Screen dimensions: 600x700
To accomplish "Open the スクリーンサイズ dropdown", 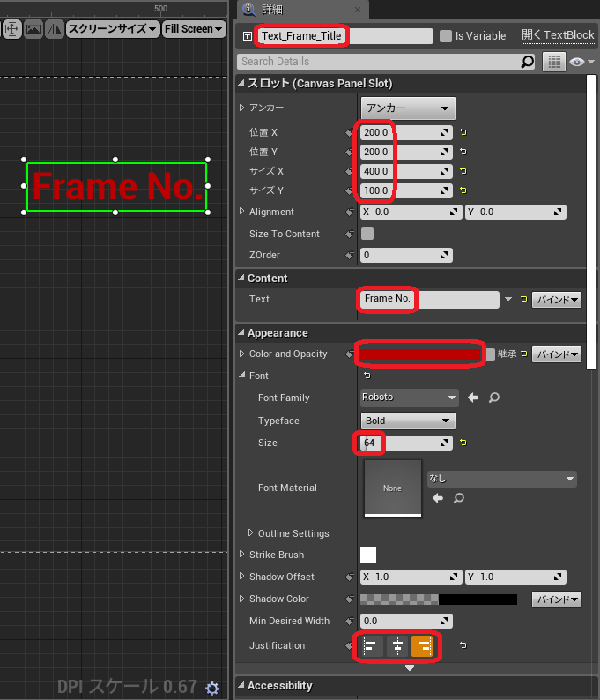I will point(113,29).
